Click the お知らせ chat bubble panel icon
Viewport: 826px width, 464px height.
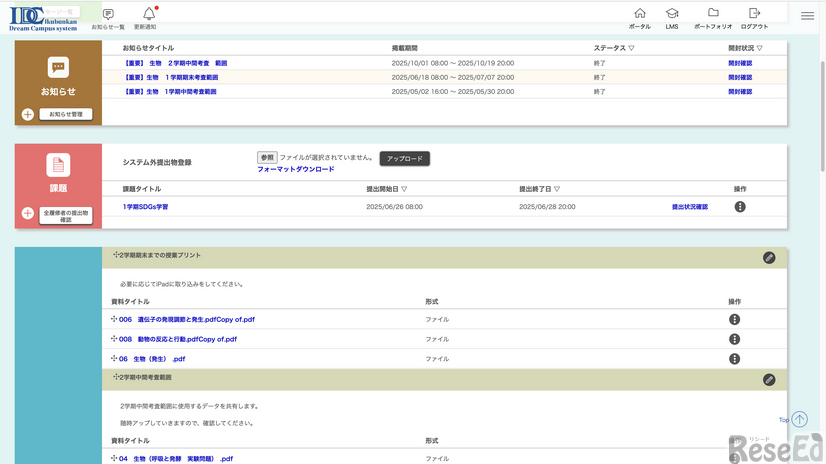(x=58, y=67)
